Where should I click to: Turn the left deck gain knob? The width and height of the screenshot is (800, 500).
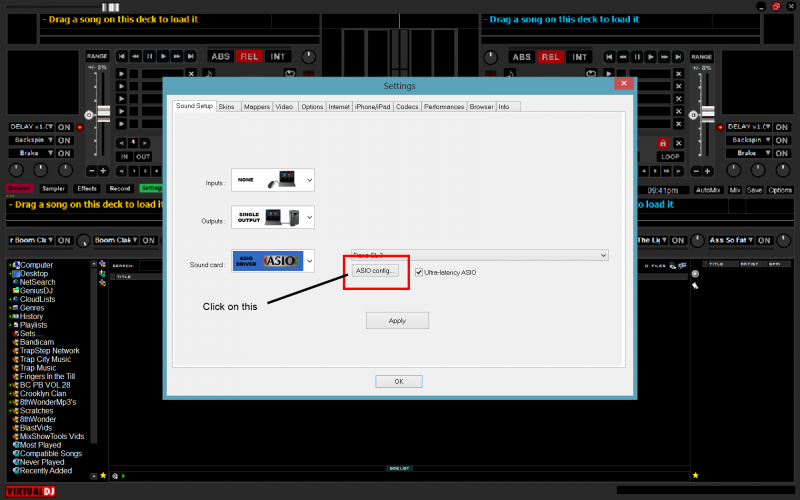pyautogui.click(x=308, y=57)
